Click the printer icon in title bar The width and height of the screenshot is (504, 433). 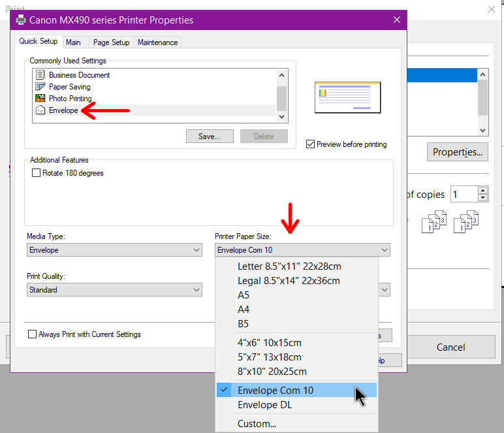click(21, 20)
